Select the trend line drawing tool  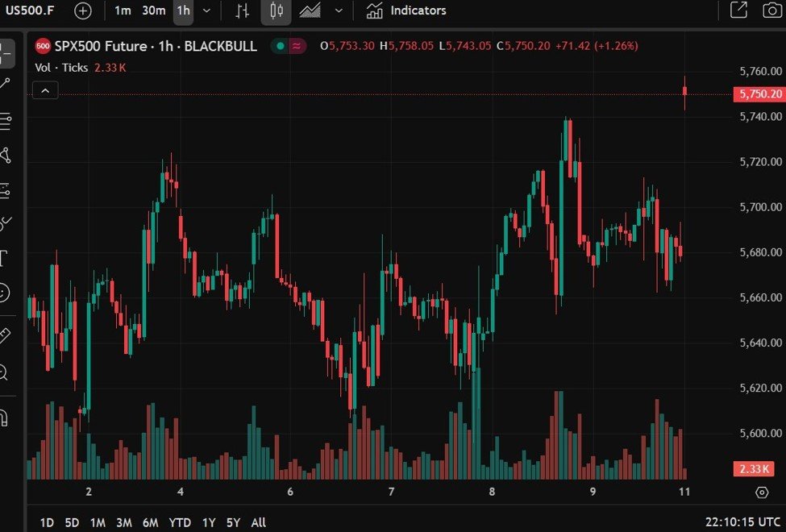tap(5, 84)
